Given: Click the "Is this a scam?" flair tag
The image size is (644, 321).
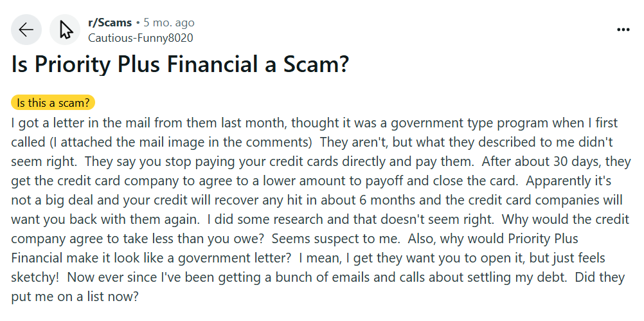Looking at the screenshot, I should pyautogui.click(x=53, y=102).
